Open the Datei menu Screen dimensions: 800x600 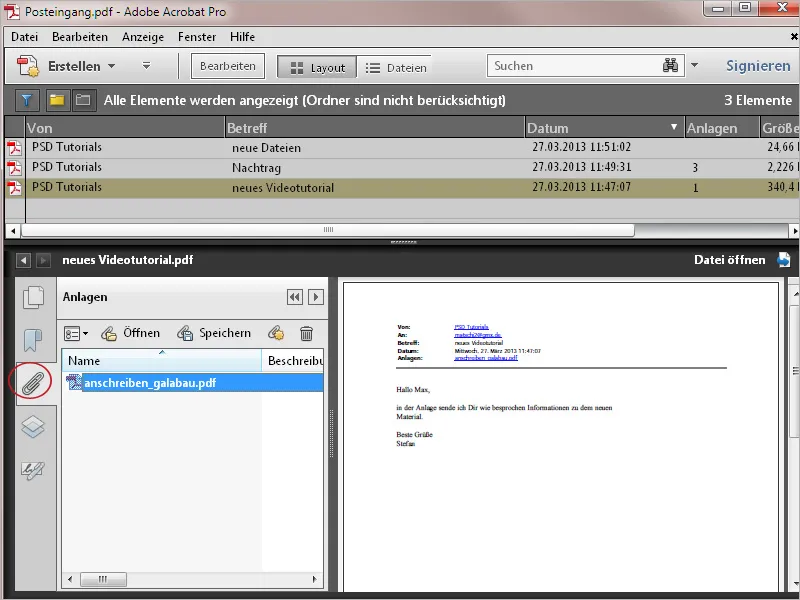[x=24, y=37]
